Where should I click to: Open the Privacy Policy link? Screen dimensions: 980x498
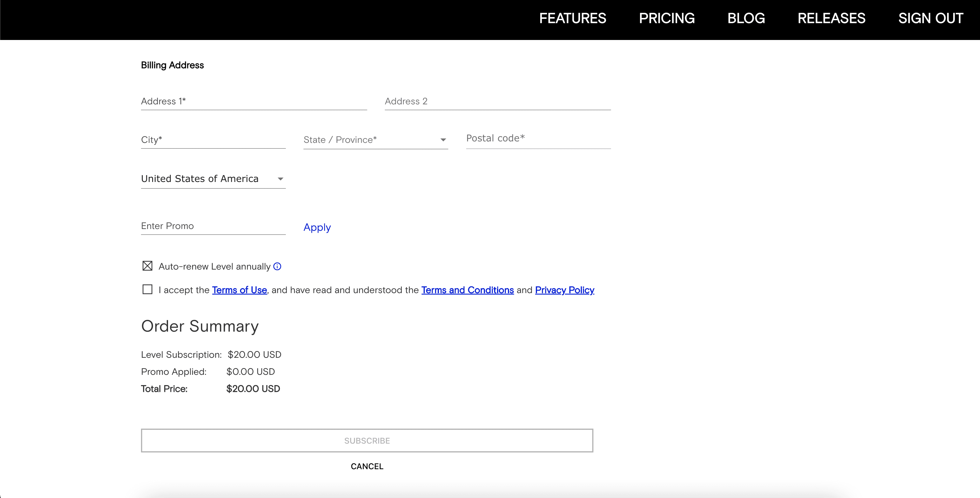point(564,290)
